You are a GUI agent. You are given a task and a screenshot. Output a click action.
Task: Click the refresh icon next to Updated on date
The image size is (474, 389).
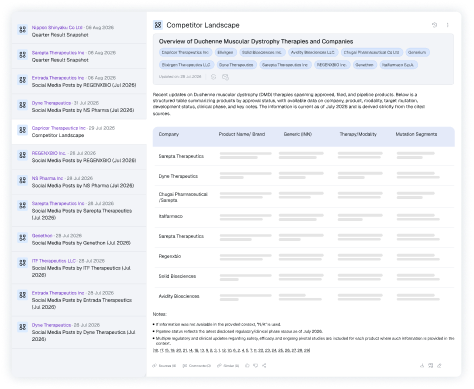[x=213, y=77]
